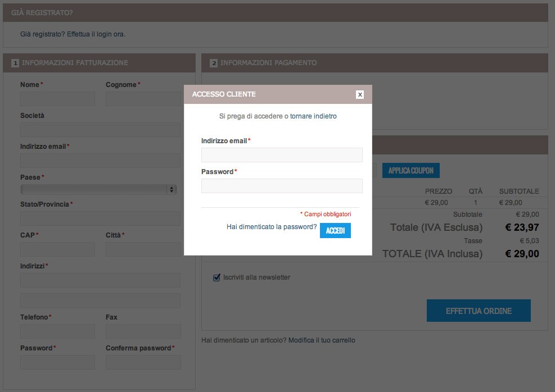
Task: Open the 'Hai dimenticato la password?' link
Action: pos(272,226)
